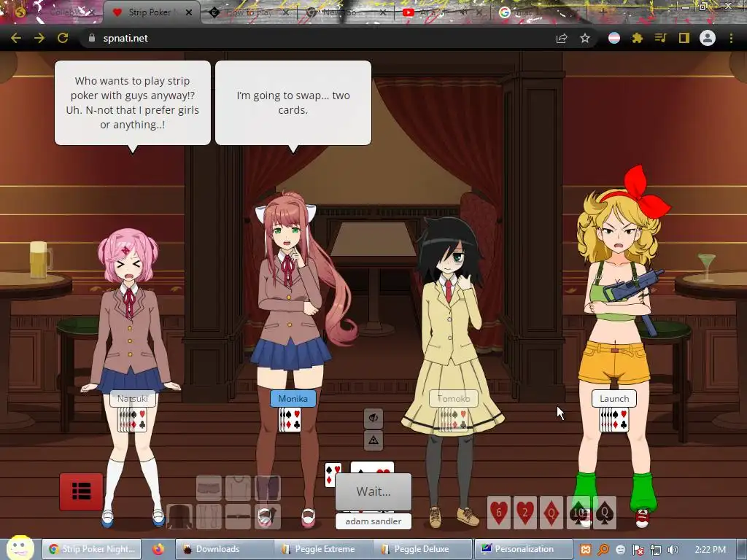Screen dimensions: 747x560
Task: Toggle the browser side panel icon
Action: coord(684,38)
